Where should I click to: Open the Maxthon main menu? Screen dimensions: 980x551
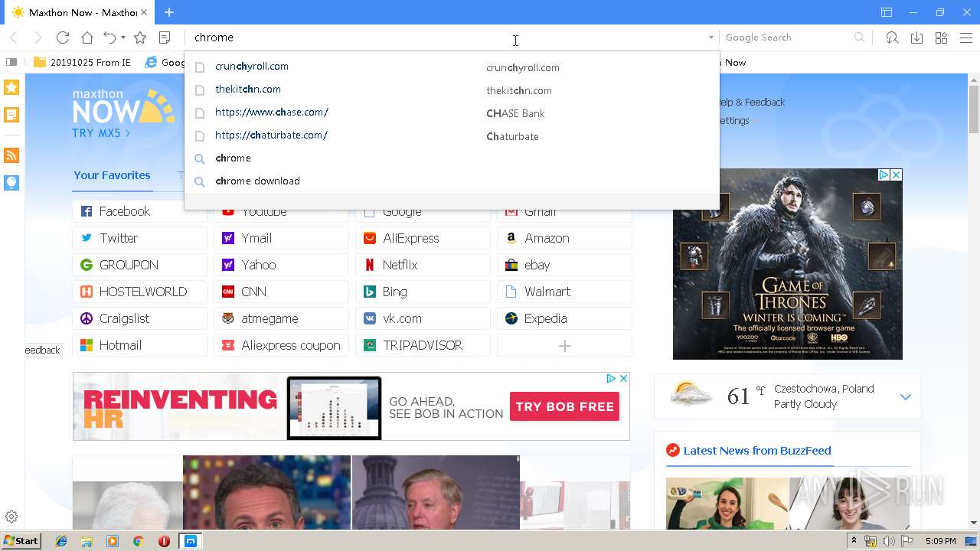pos(965,37)
